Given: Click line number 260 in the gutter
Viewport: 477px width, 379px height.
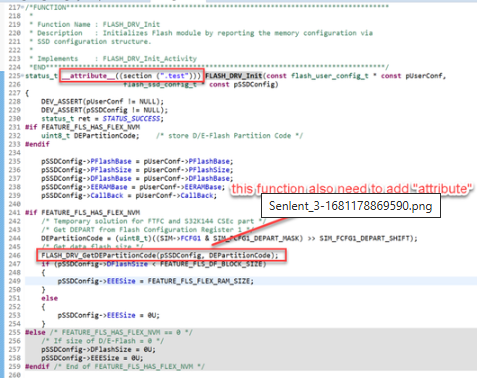Looking at the screenshot, I should click(14, 375).
